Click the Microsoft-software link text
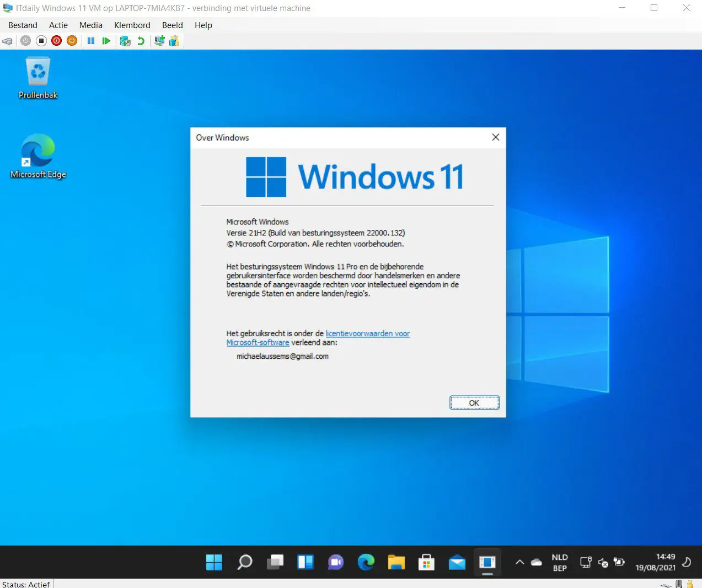 point(258,342)
